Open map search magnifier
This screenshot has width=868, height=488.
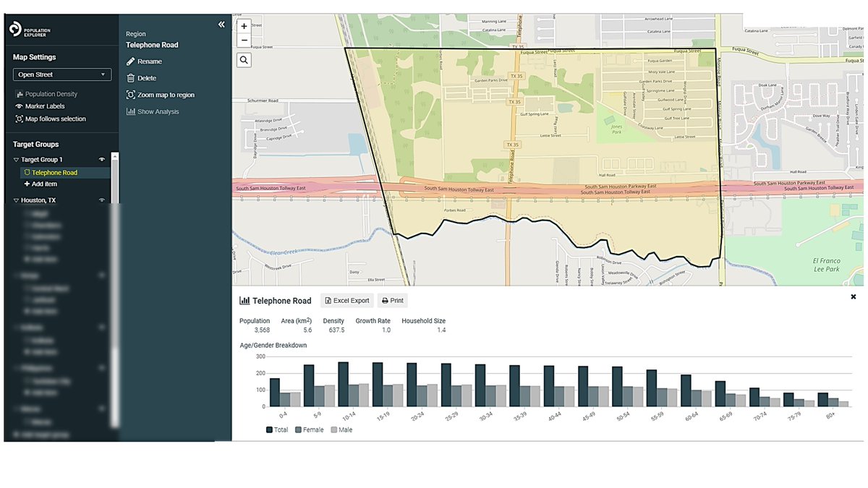pyautogui.click(x=244, y=60)
